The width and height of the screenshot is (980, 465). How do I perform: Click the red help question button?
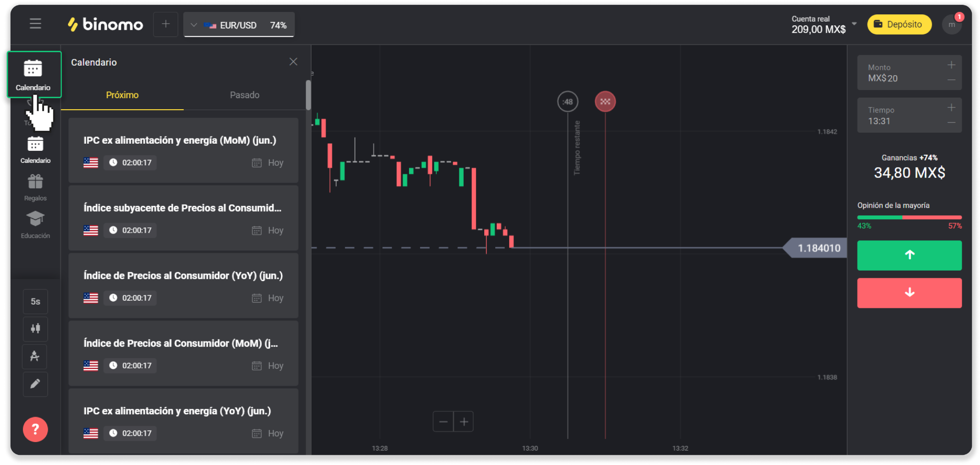35,430
